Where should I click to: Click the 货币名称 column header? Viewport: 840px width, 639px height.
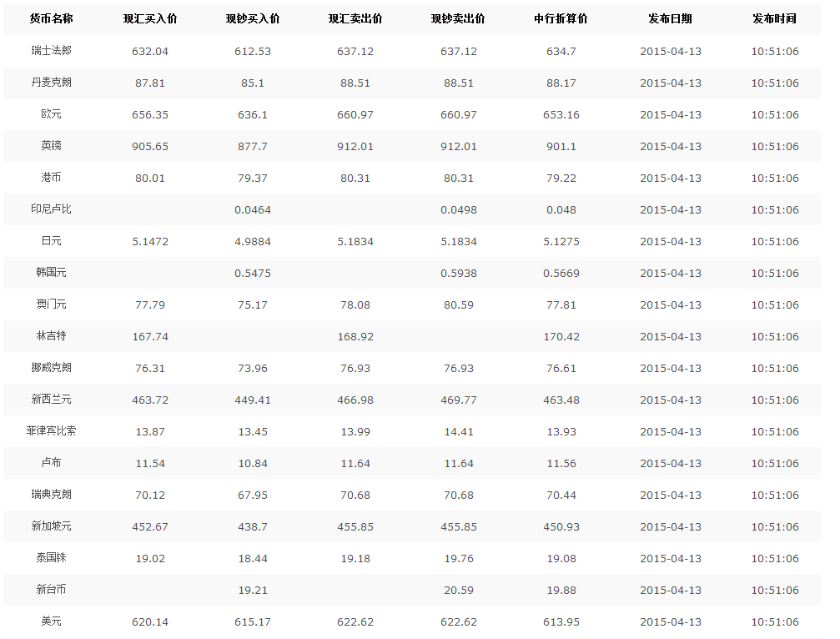pos(51,18)
